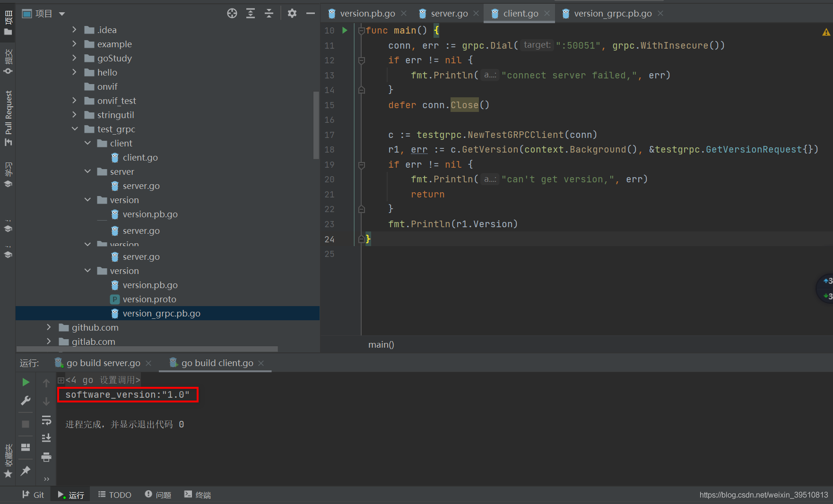The height and width of the screenshot is (504, 833).
Task: Expand the github.com folder
Action: (49, 327)
